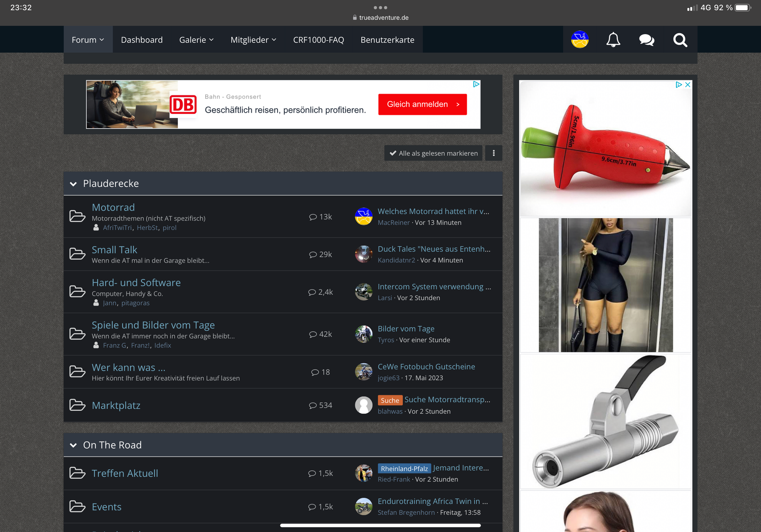The height and width of the screenshot is (532, 761).
Task: Click MacReiner's avatar in Motorrad row
Action: pos(363,216)
